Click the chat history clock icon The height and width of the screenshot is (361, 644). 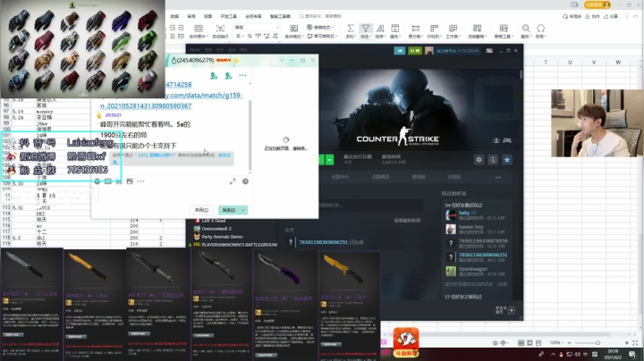tap(245, 181)
